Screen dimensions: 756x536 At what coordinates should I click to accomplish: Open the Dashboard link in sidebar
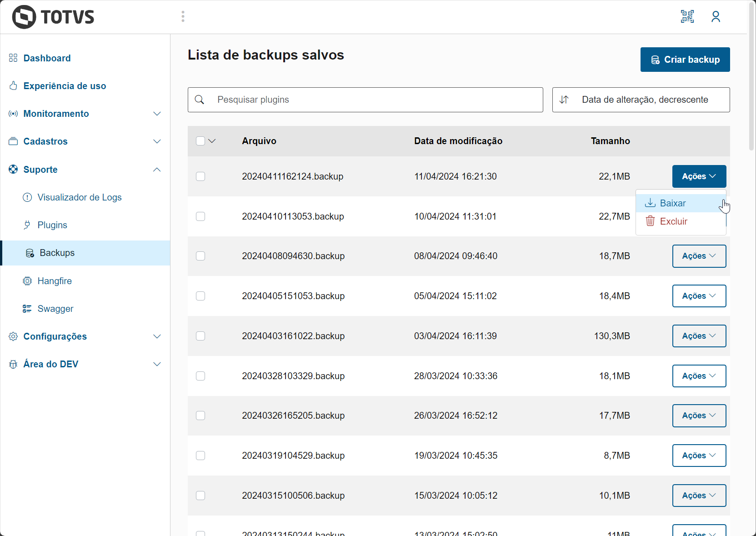[x=47, y=58]
